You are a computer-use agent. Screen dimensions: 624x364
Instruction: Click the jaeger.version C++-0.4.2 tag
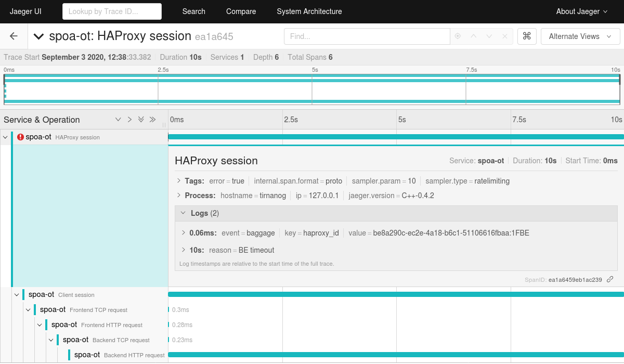coord(391,196)
